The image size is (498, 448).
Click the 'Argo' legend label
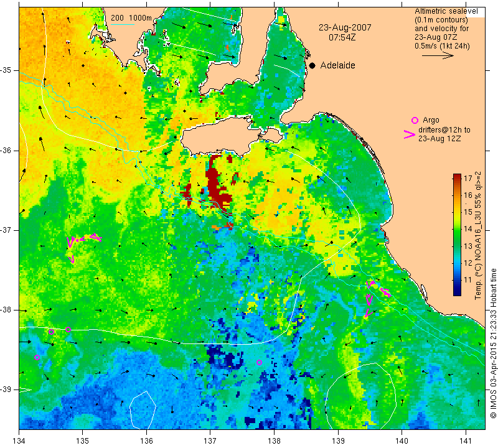[x=431, y=120]
